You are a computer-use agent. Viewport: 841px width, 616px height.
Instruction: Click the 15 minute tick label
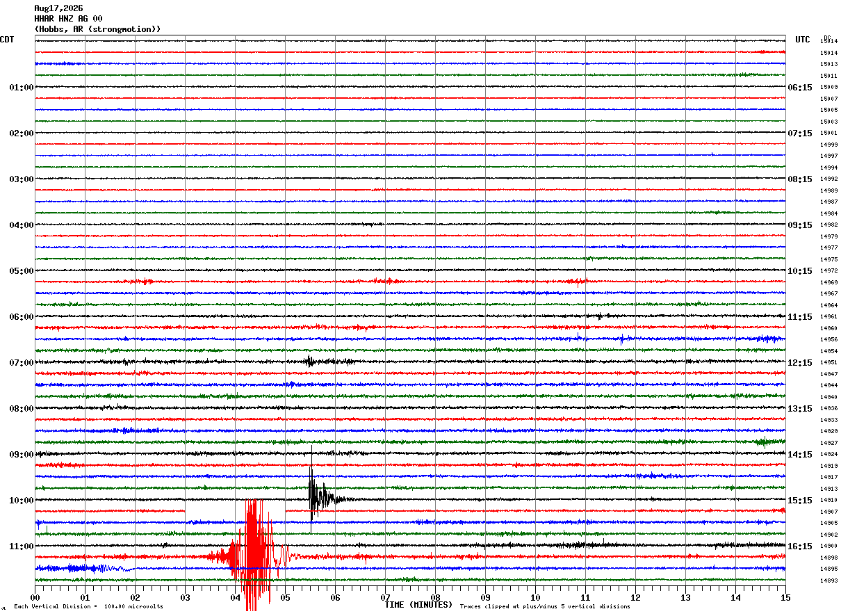[x=785, y=598]
